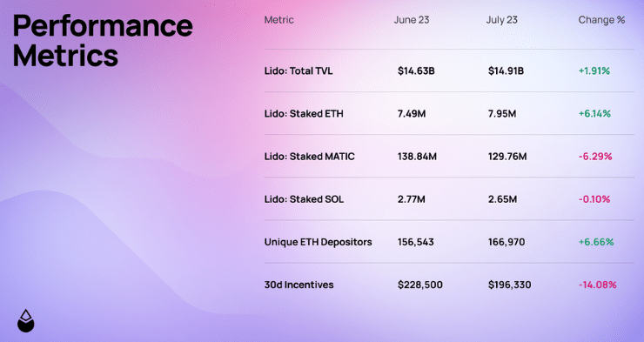Select the Lido: Total TVL row label

coord(299,71)
